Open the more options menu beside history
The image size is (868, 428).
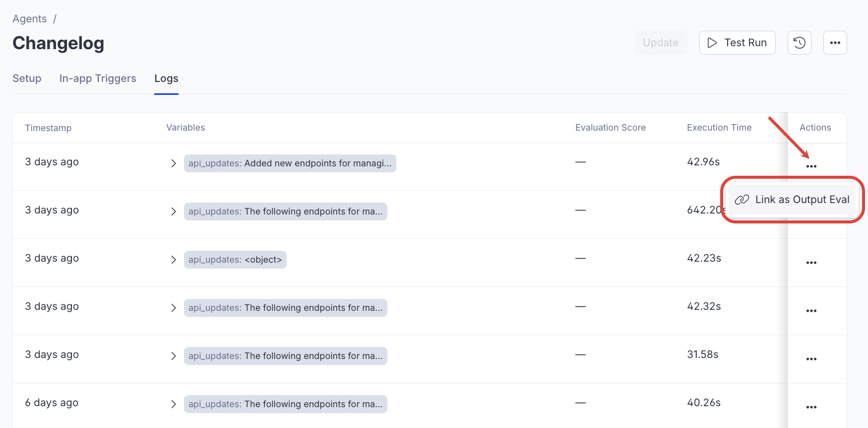tap(835, 43)
